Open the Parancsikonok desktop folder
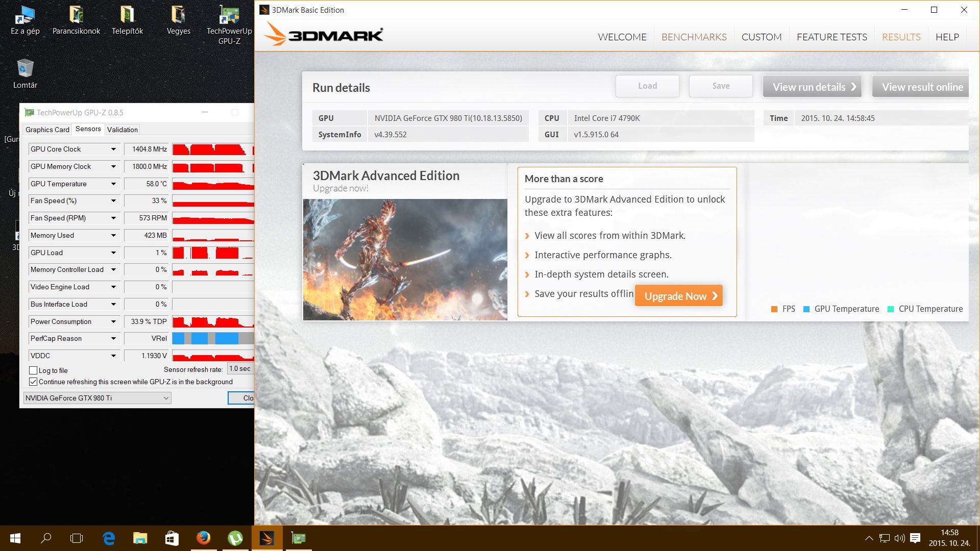The width and height of the screenshot is (980, 551). coord(76,20)
